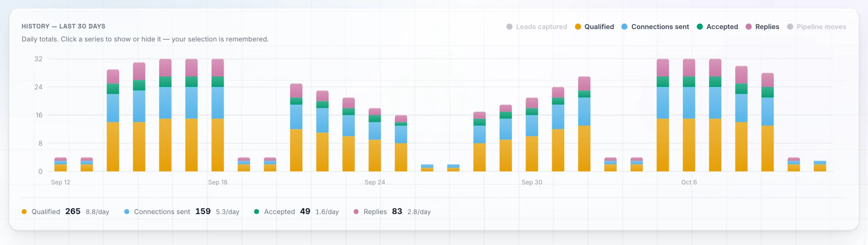868x245 pixels.
Task: Click Qualified segment of the Sep 30 bar
Action: click(532, 154)
